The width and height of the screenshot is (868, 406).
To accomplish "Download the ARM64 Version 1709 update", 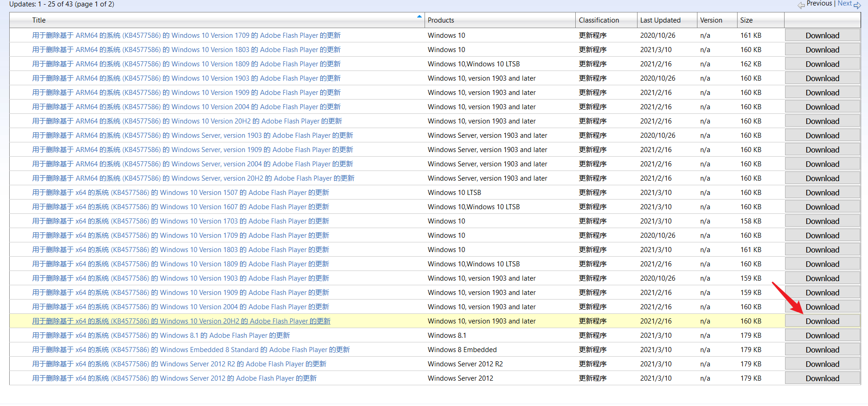I will [822, 35].
